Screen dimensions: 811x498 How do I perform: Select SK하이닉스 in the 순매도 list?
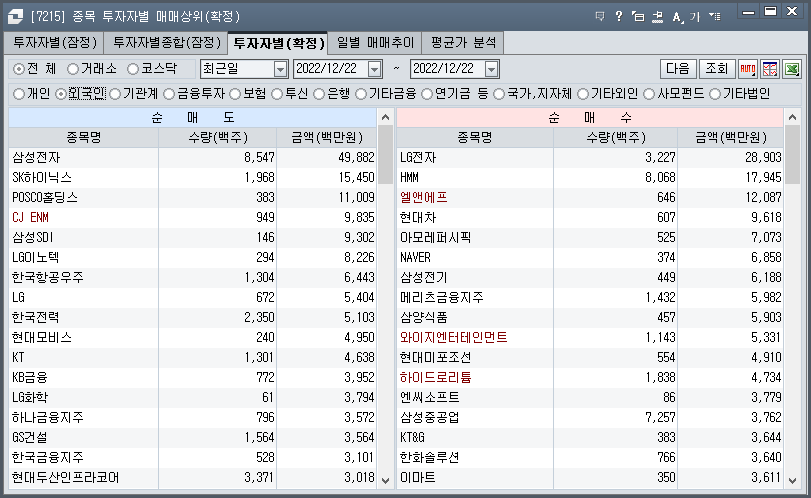tap(42, 177)
